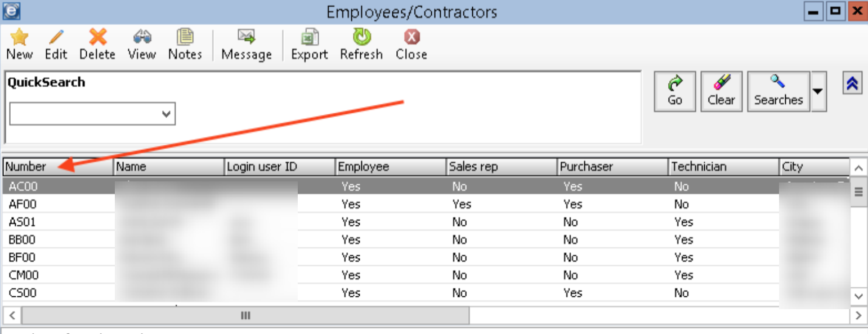Click the View binoculars icon
868x334 pixels.
point(142,38)
